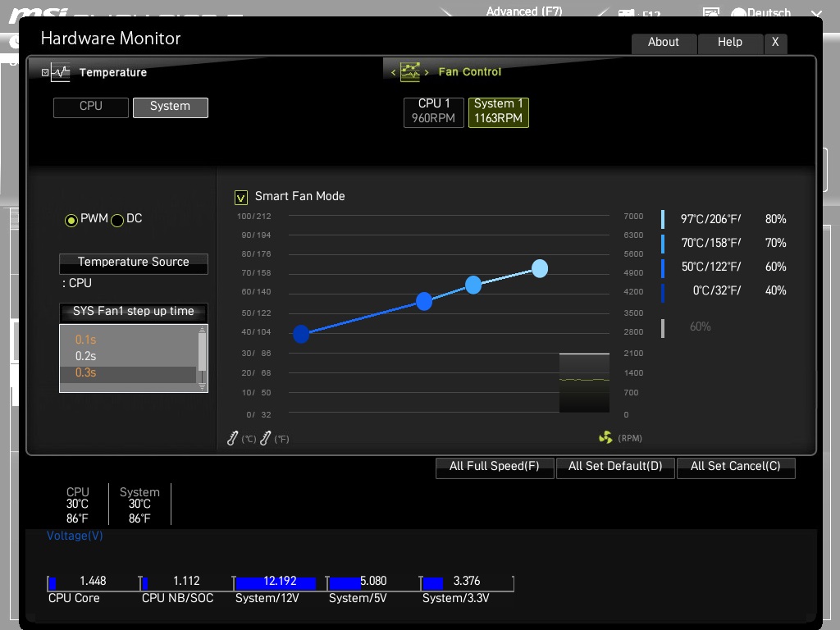Select the PWM radio button
This screenshot has height=630, width=840.
(x=71, y=220)
